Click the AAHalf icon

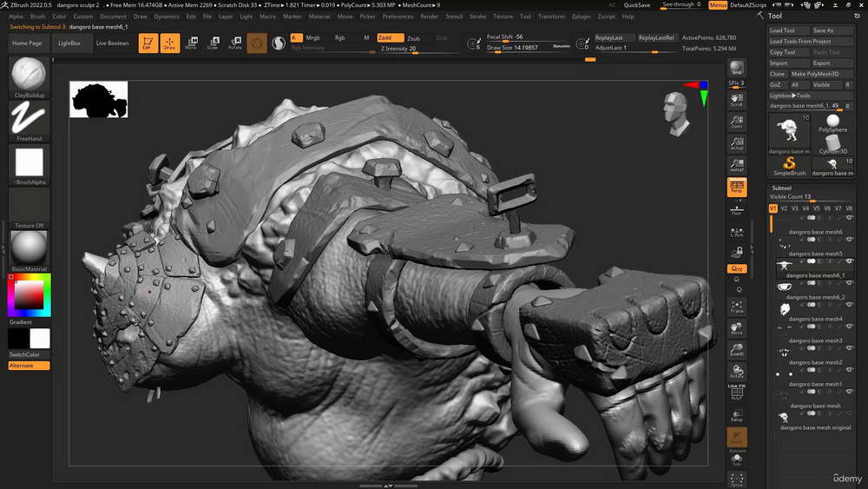[737, 164]
